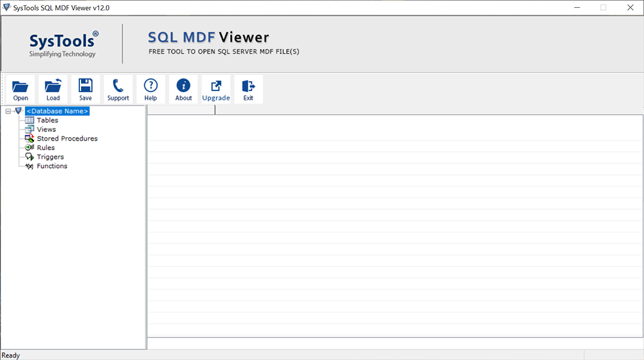Minimize the SQL MDF Viewer window
Viewport: 644px width, 360px height.
577,7
